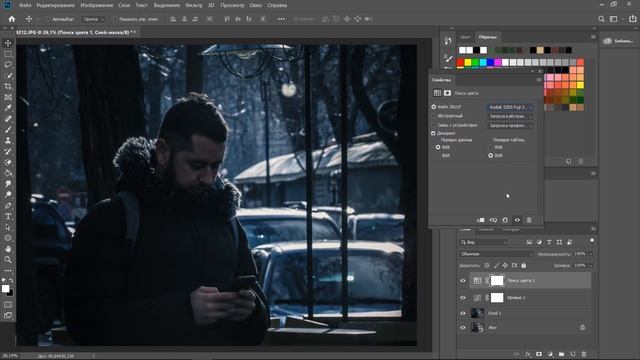Open the layer filter kind dropdown
Viewport: 640px width, 360px height.
[484, 242]
